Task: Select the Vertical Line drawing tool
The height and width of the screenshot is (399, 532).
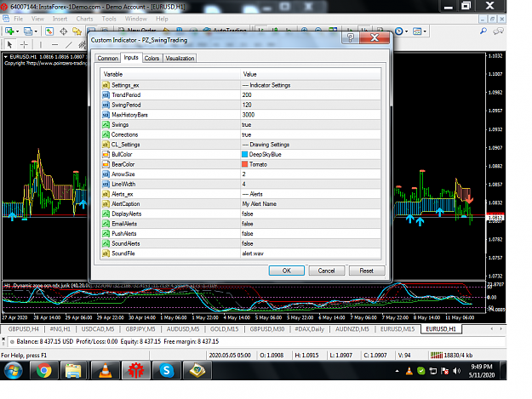Action: tap(40, 44)
